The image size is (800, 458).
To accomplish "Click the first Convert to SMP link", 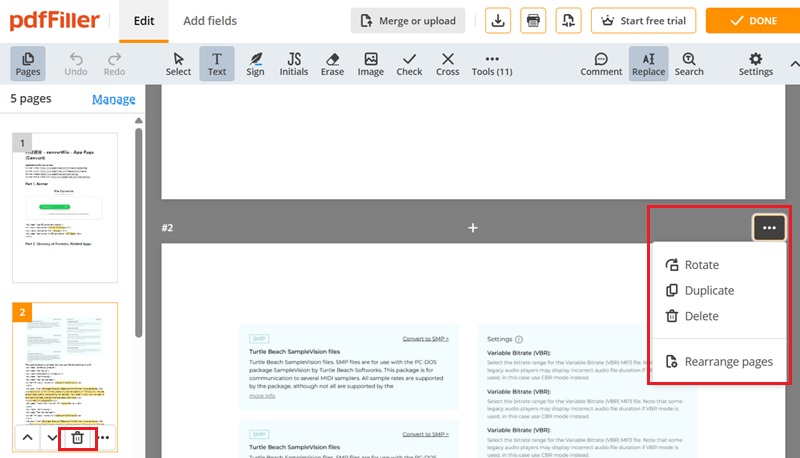I will (x=426, y=339).
